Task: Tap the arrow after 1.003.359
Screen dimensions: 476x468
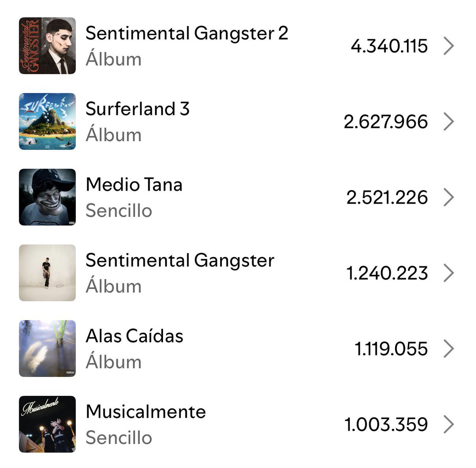Action: [449, 424]
